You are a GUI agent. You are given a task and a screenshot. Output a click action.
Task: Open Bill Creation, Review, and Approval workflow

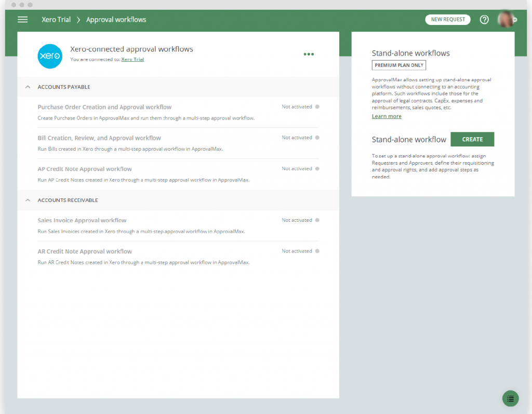pos(99,138)
